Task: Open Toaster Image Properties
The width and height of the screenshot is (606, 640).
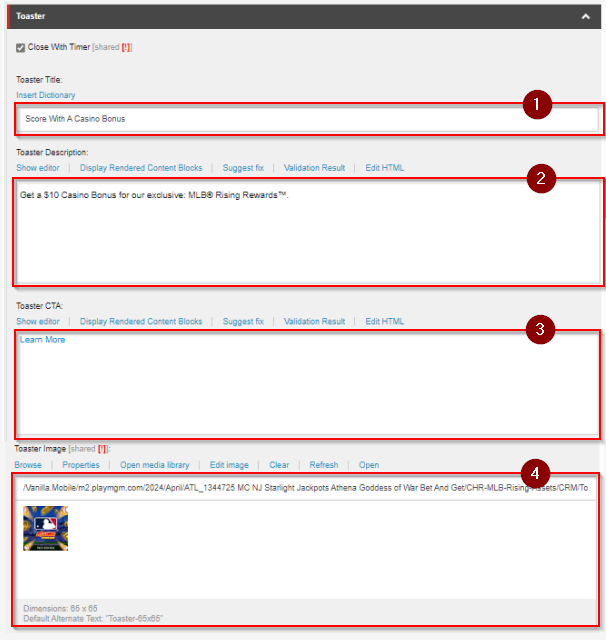Action: point(81,465)
